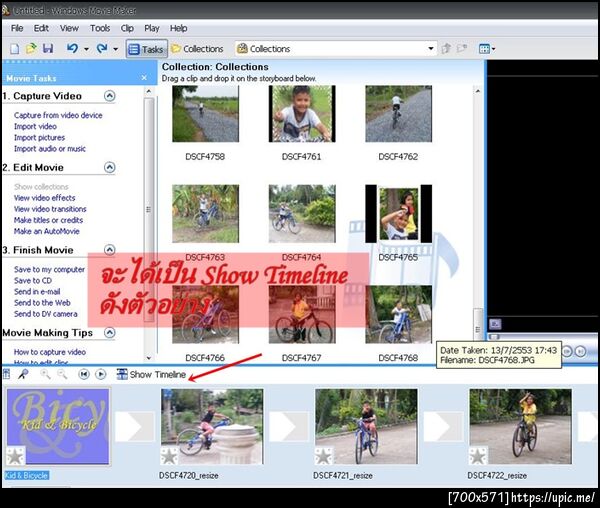Screen dimensions: 600x508
Task: Collapse the Movie Making Tips section
Action: tap(109, 332)
